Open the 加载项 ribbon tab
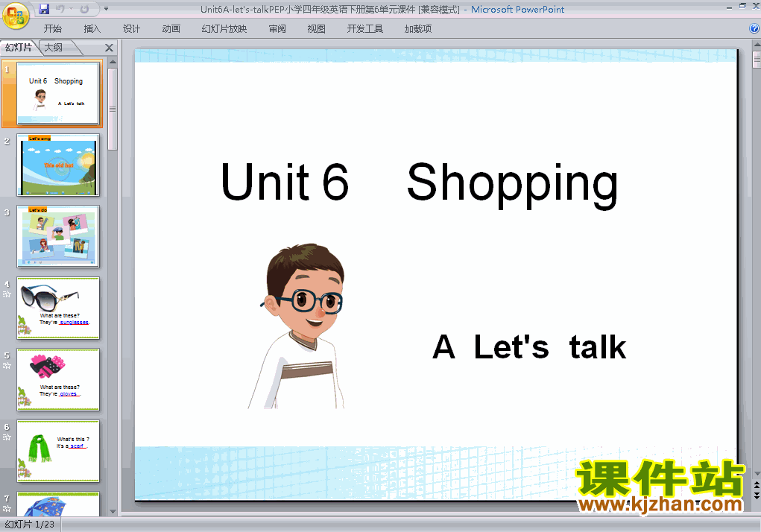The image size is (761, 532). pyautogui.click(x=418, y=28)
